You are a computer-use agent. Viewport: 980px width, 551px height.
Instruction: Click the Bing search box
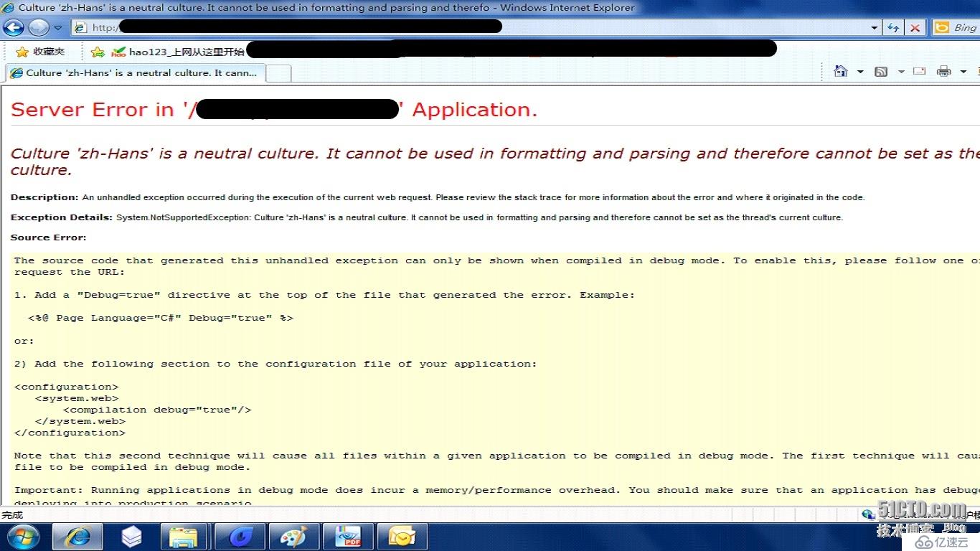click(x=956, y=27)
